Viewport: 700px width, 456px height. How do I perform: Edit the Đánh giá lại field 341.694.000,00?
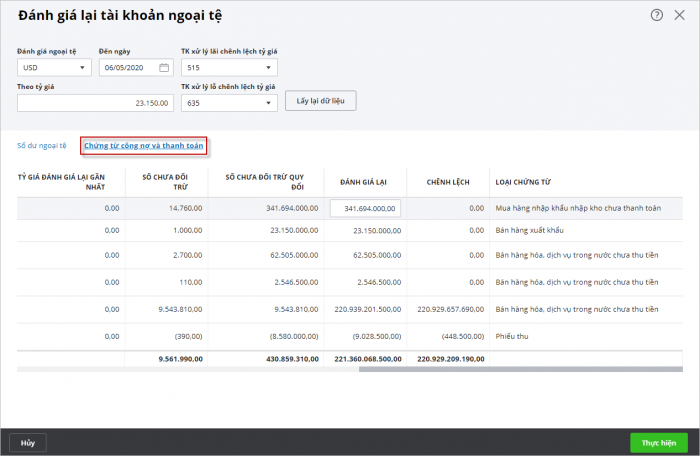(365, 209)
